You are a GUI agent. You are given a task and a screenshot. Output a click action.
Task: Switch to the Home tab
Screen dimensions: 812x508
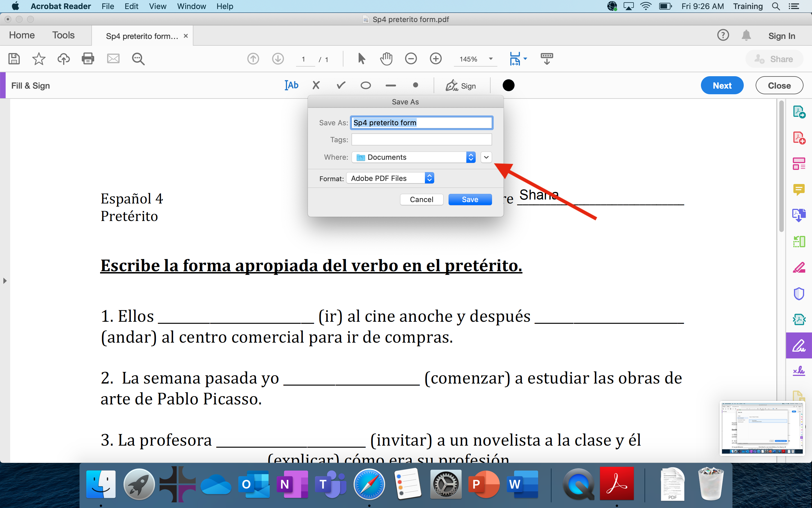point(22,35)
